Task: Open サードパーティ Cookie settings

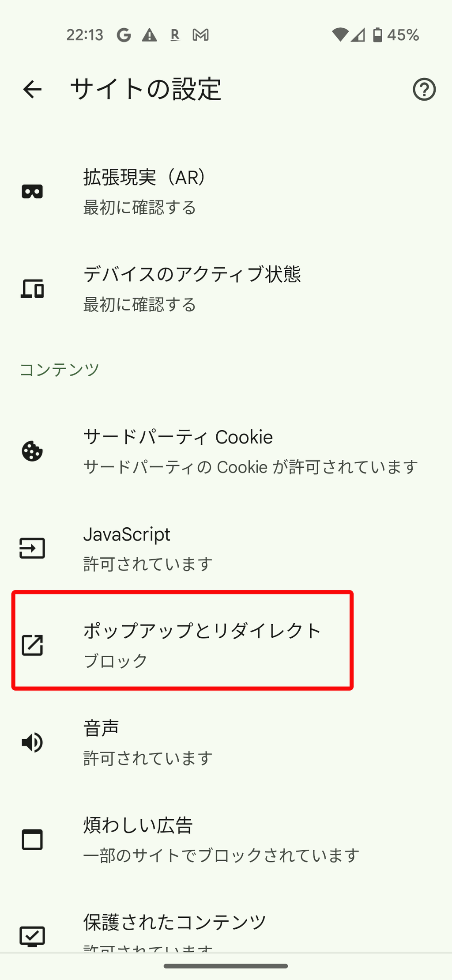Action: coord(226,451)
